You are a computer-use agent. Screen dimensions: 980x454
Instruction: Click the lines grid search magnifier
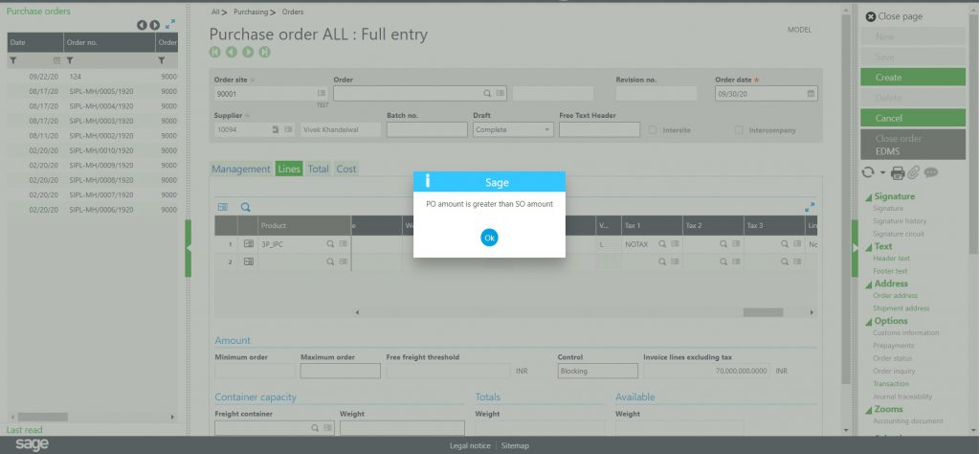[x=246, y=207]
